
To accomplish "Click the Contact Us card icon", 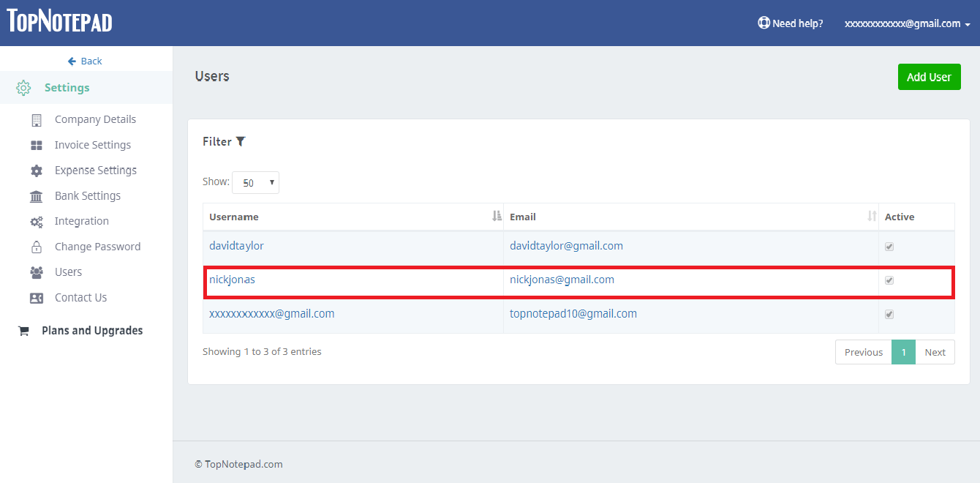I will pyautogui.click(x=37, y=298).
